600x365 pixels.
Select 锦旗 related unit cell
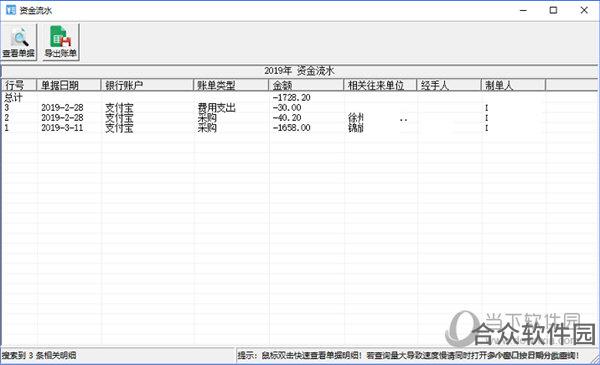(356, 127)
